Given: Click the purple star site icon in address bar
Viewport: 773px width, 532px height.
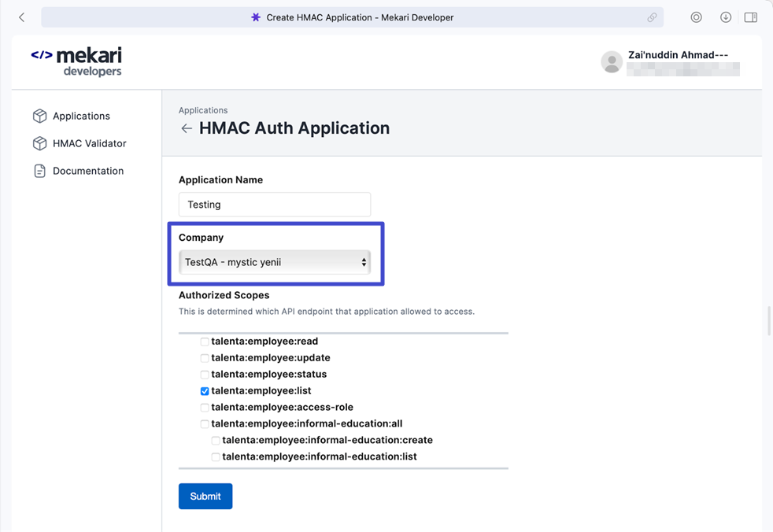Looking at the screenshot, I should [x=255, y=17].
